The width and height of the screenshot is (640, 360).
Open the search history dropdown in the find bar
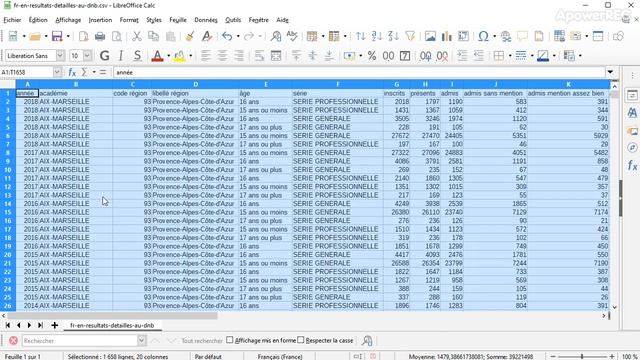pyautogui.click(x=142, y=340)
